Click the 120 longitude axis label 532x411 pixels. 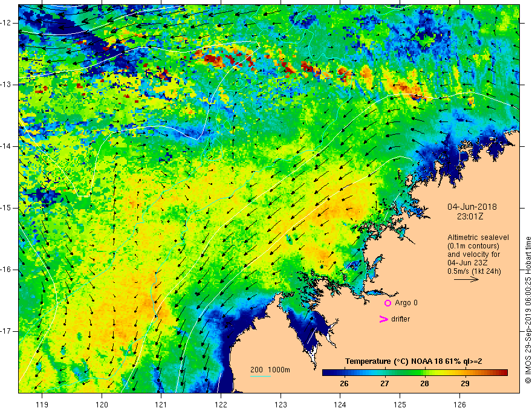click(x=102, y=404)
